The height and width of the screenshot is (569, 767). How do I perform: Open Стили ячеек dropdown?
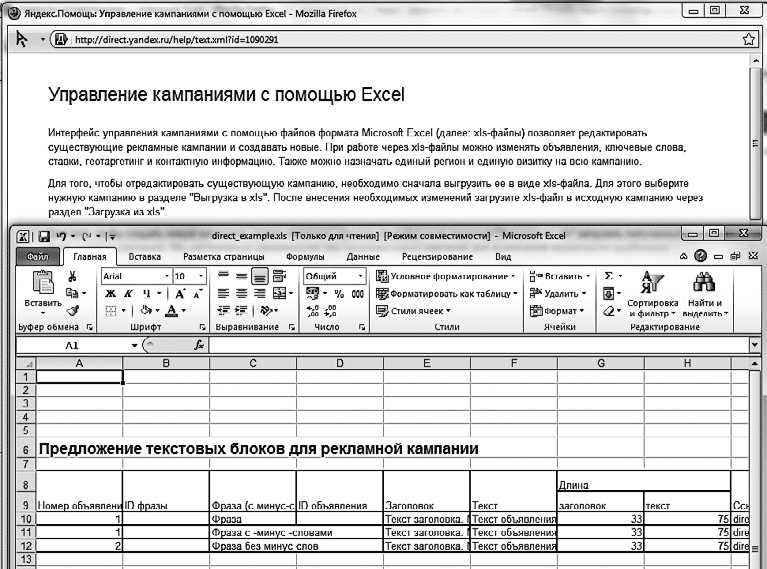(413, 311)
